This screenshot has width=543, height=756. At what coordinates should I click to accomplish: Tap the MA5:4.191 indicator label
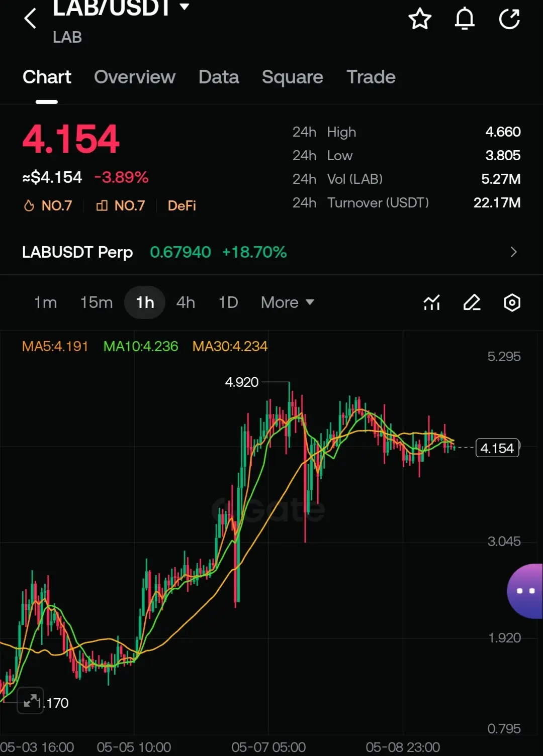(55, 346)
